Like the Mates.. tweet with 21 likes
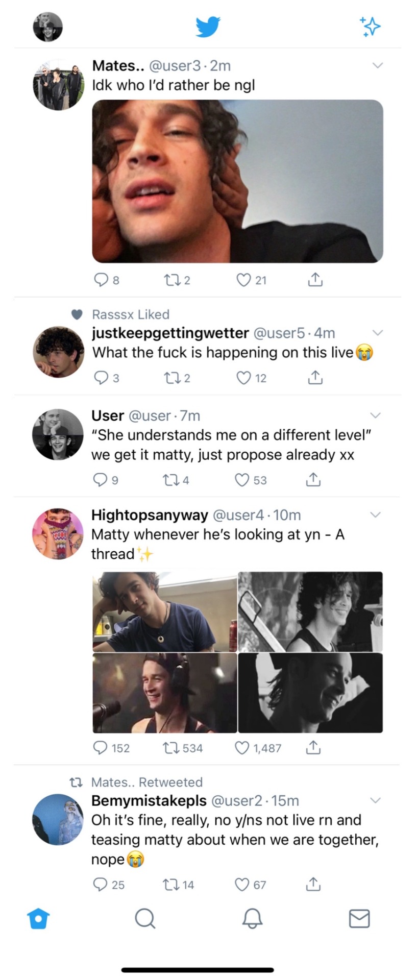417x980 pixels. 244,280
